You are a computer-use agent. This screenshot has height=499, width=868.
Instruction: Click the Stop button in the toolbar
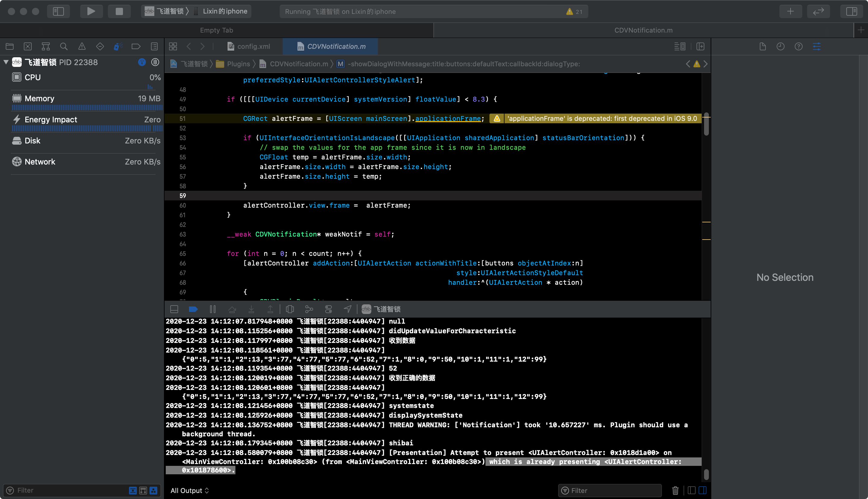(x=119, y=11)
